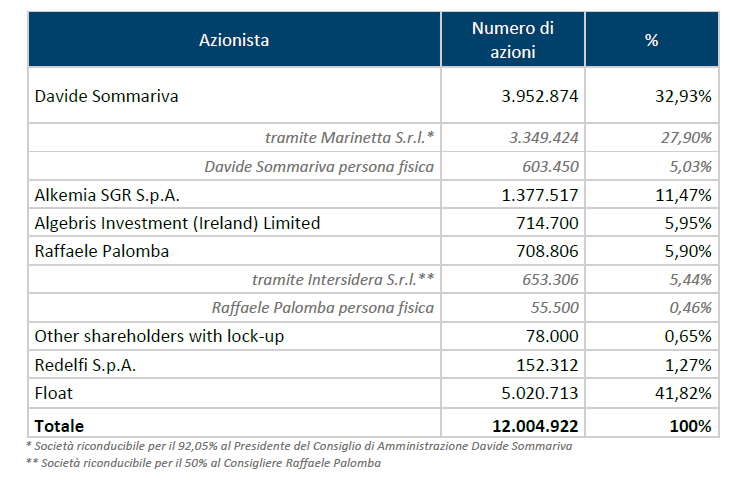Image resolution: width=756 pixels, height=481 pixels.
Task: Select Raffaele Palomba persona fisica cell
Action: 323,308
